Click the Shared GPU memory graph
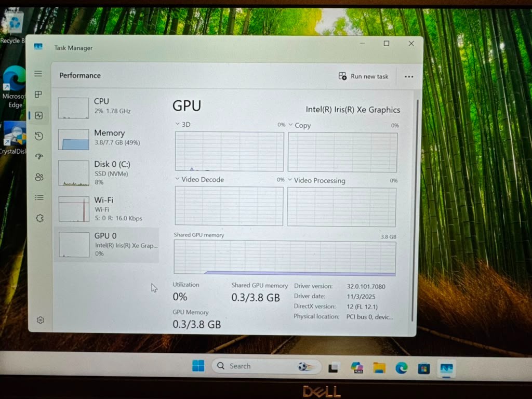Image resolution: width=532 pixels, height=399 pixels. click(285, 257)
